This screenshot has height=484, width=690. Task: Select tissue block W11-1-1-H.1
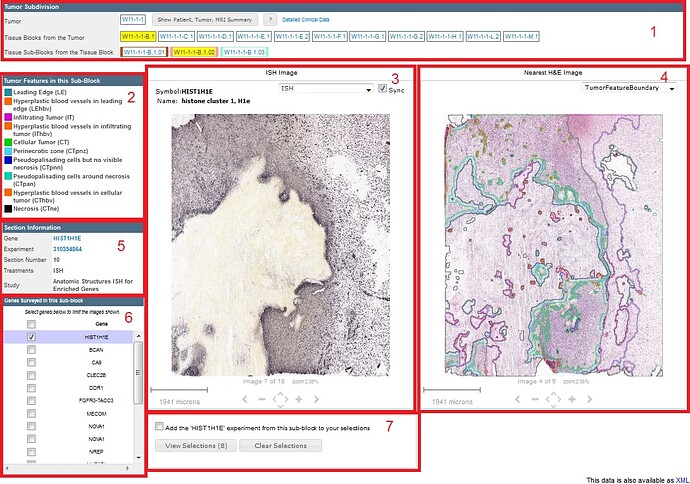445,37
